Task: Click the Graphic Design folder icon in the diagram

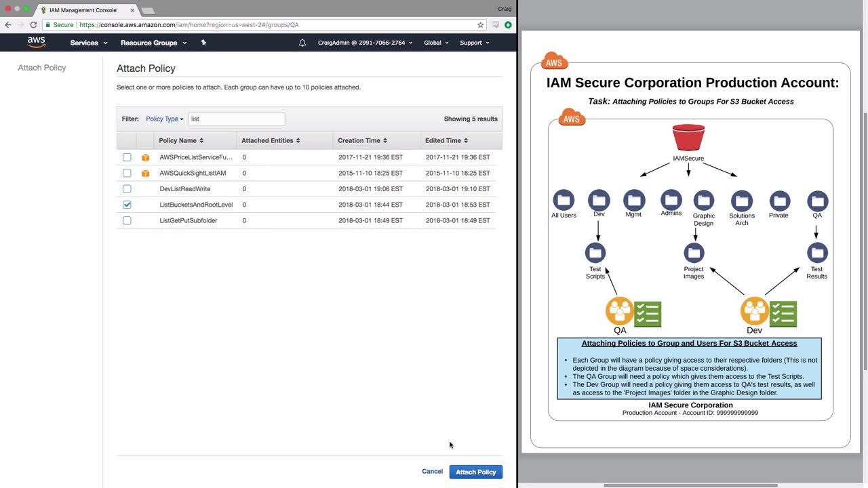Action: [x=704, y=201]
